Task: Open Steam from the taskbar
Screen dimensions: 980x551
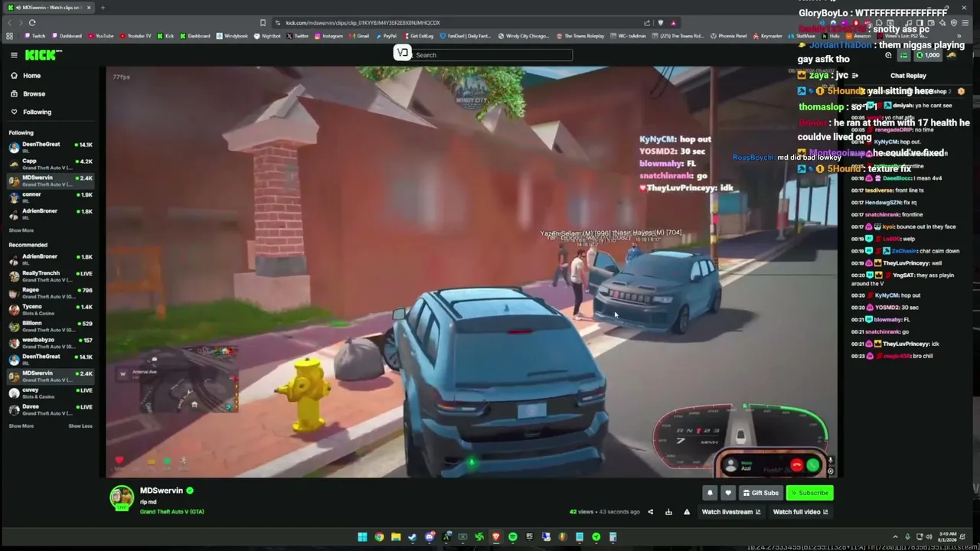Action: (413, 537)
